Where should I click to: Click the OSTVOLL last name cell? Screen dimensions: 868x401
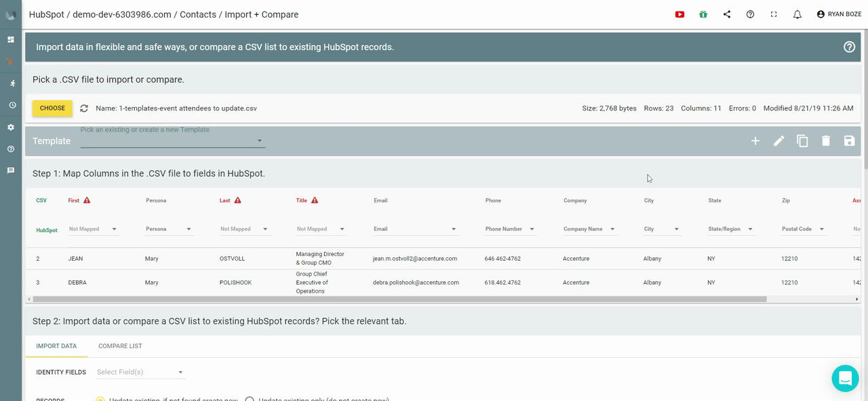(233, 259)
